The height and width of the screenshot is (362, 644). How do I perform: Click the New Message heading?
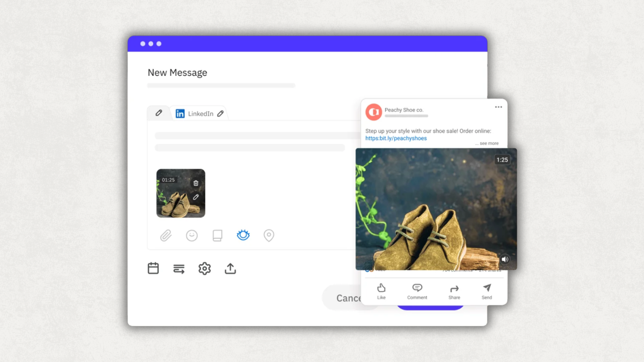click(177, 72)
